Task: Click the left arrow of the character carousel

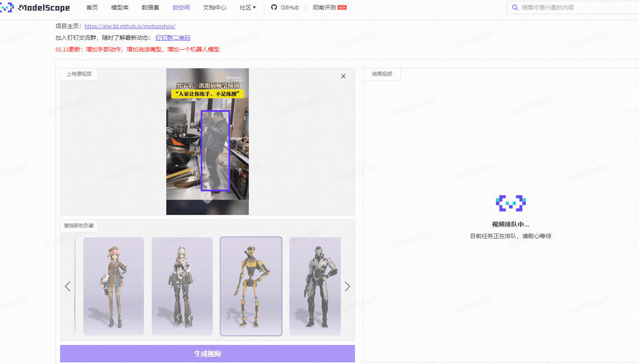Action: click(68, 286)
